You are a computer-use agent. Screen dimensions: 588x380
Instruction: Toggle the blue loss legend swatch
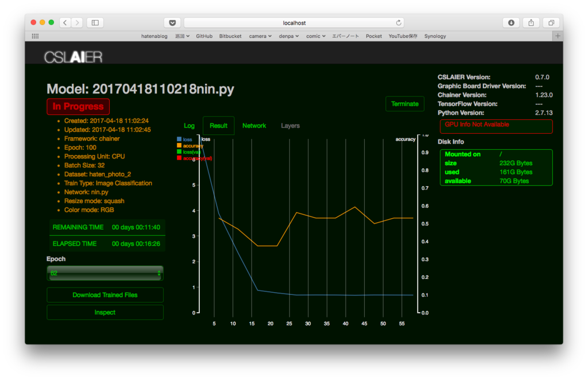pos(179,139)
